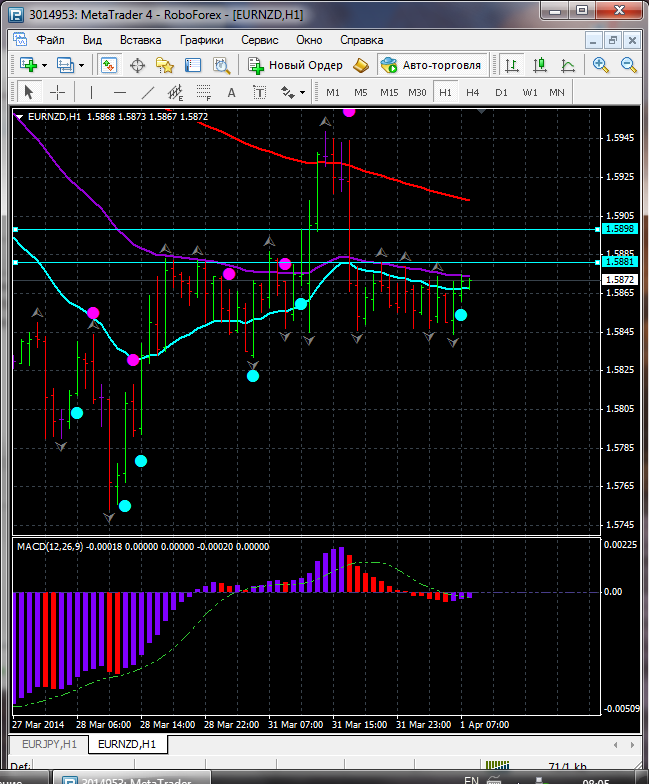The height and width of the screenshot is (784, 650).
Task: Click the Zoom In magnifier icon
Action: tap(601, 65)
